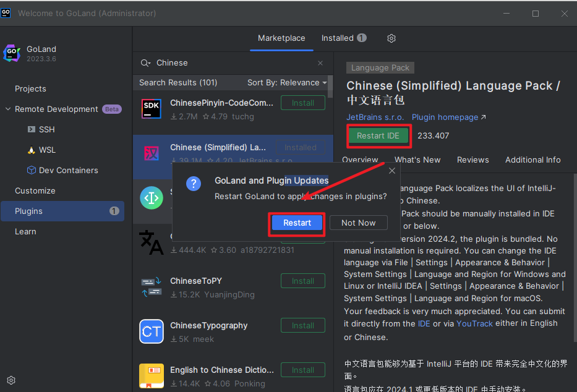Click the plugin list scrollbar
This screenshot has width=577, height=392.
pyautogui.click(x=330, y=87)
